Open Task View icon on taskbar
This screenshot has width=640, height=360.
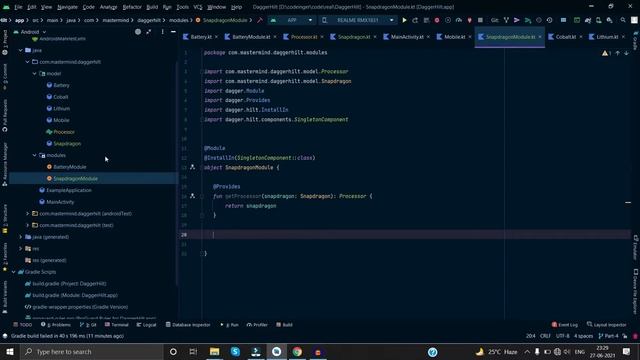click(193, 351)
